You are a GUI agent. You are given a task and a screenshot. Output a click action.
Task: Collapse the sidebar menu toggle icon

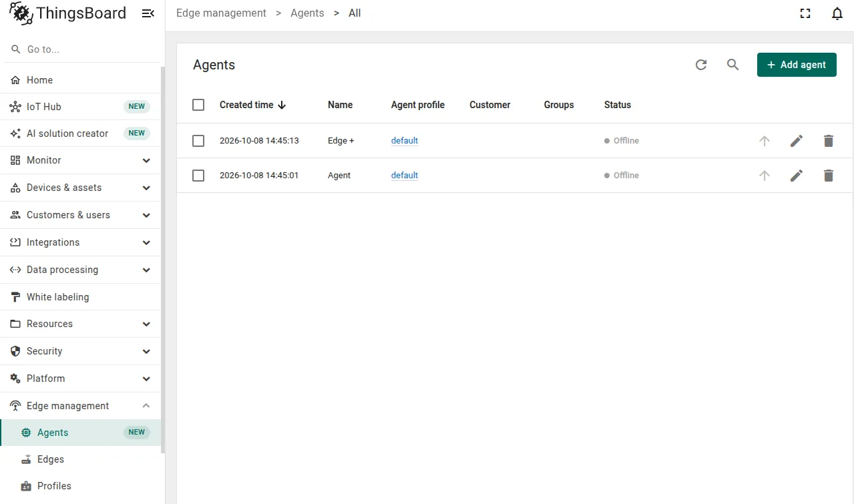click(x=148, y=13)
